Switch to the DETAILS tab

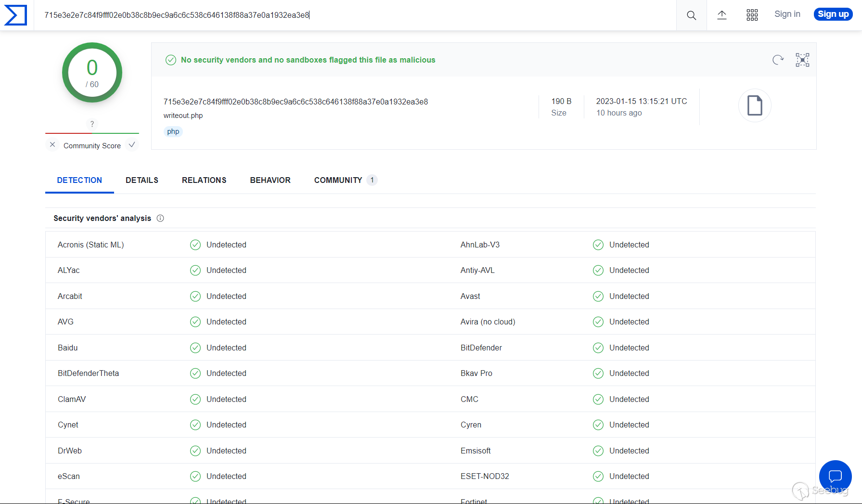pos(142,180)
